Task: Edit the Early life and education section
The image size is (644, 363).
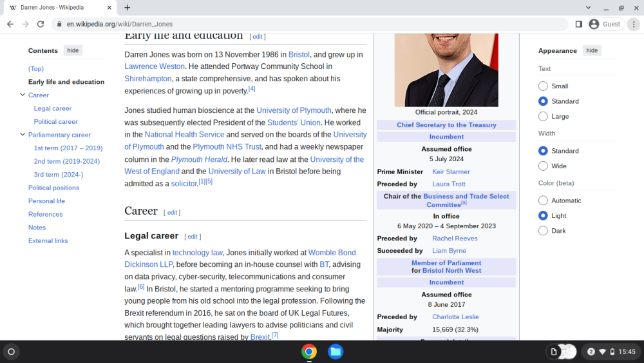Action: (258, 37)
